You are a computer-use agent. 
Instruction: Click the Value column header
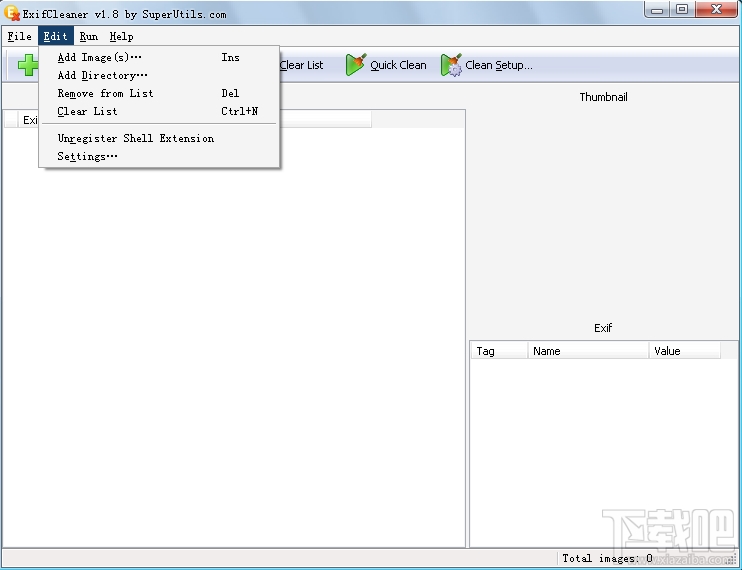[x=684, y=351]
